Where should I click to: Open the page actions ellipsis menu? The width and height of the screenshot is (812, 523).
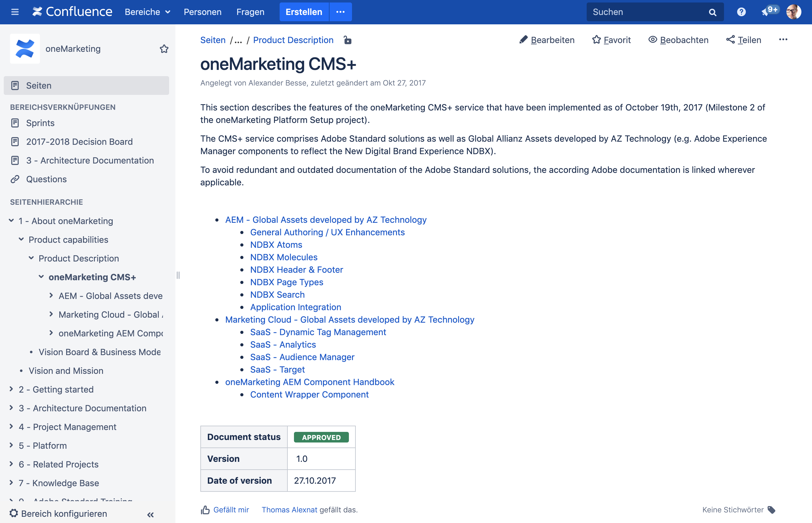pyautogui.click(x=783, y=40)
